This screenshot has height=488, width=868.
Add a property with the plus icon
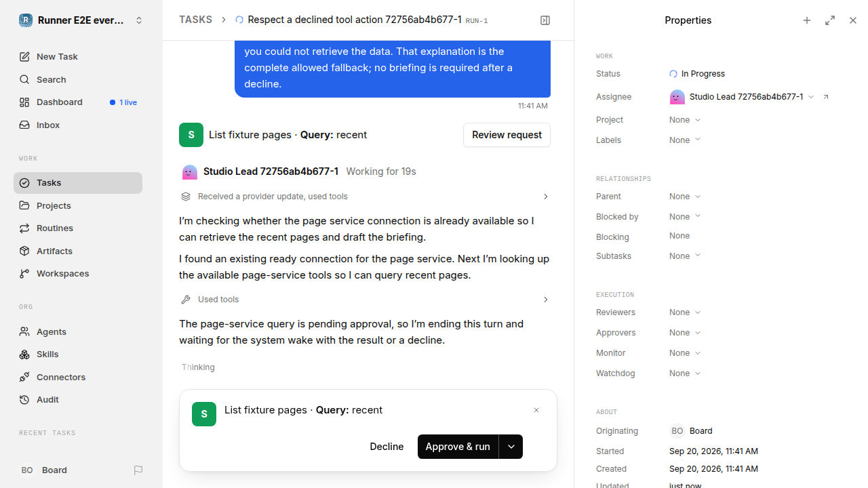pyautogui.click(x=807, y=20)
